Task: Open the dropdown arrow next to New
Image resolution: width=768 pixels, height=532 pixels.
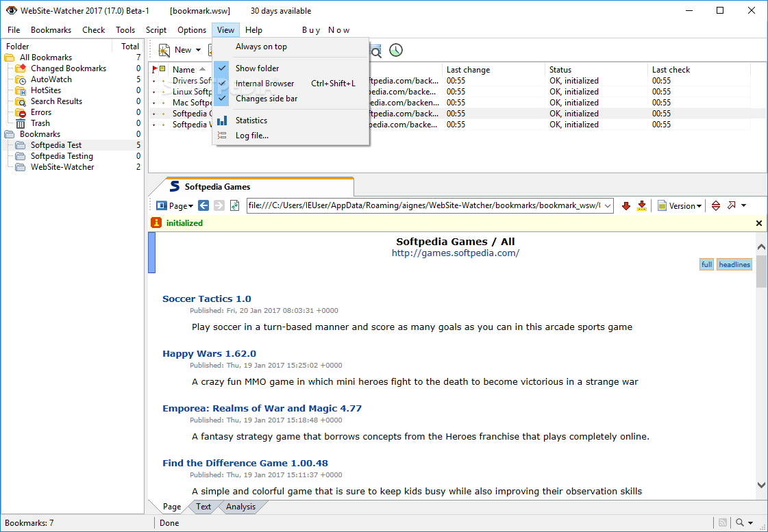Action: pos(199,50)
